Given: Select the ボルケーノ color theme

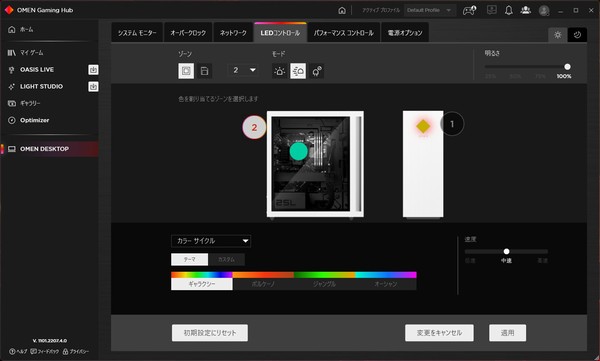Looking at the screenshot, I should 263,281.
